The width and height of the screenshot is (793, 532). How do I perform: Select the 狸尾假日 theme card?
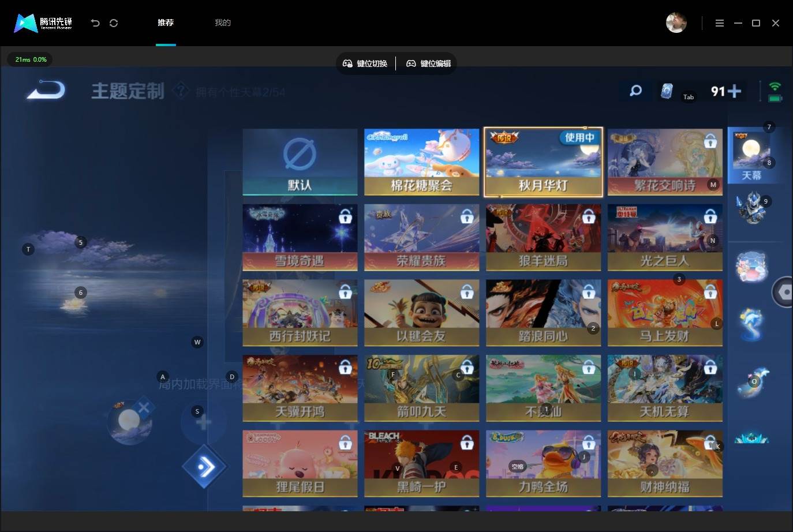(300, 463)
